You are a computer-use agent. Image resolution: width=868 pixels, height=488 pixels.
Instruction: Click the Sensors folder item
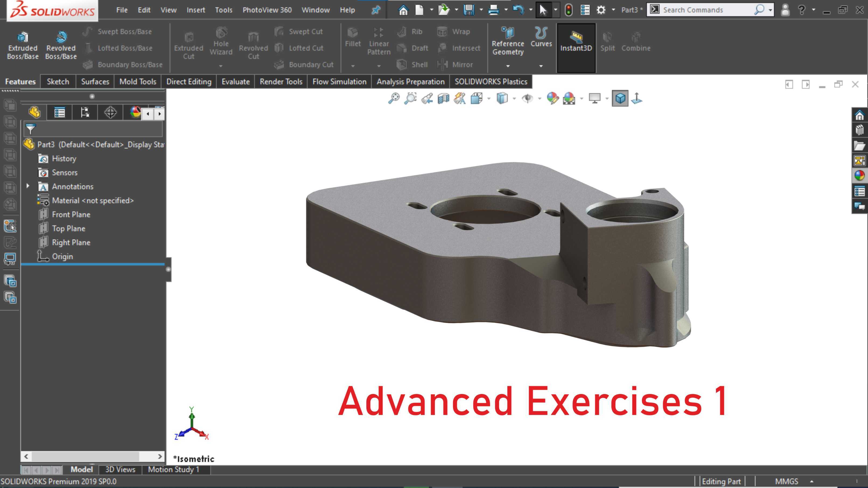point(58,173)
